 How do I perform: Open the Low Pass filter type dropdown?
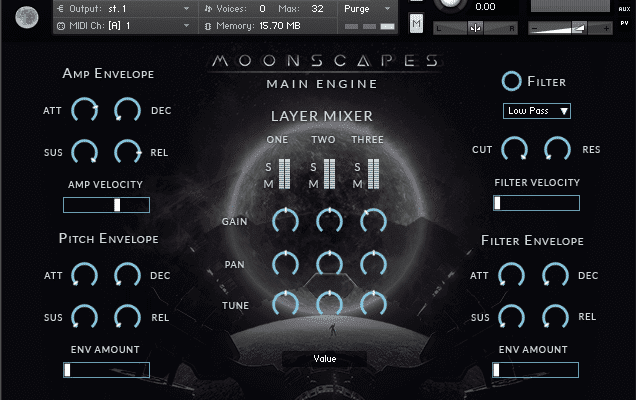point(537,111)
